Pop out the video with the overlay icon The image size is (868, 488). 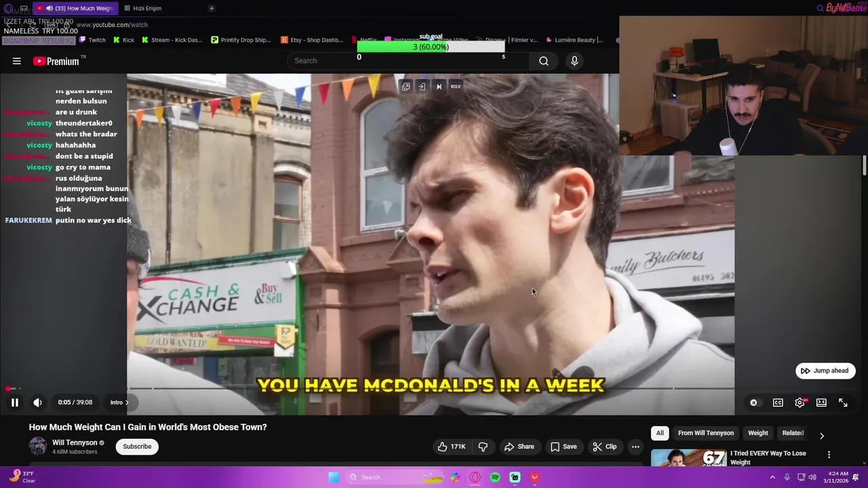point(406,86)
